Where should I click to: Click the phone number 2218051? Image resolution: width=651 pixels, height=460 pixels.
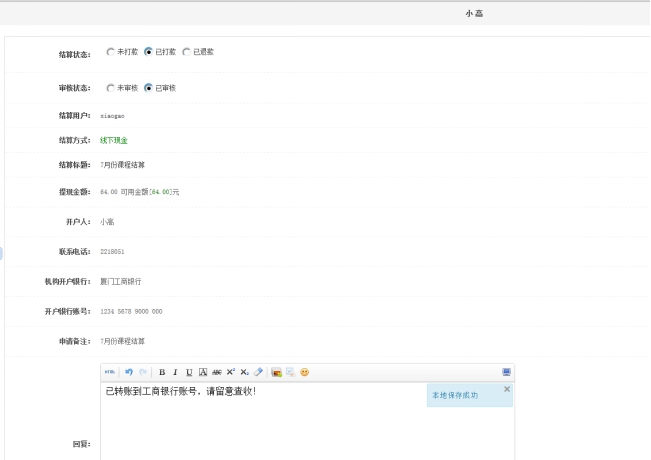coord(112,252)
